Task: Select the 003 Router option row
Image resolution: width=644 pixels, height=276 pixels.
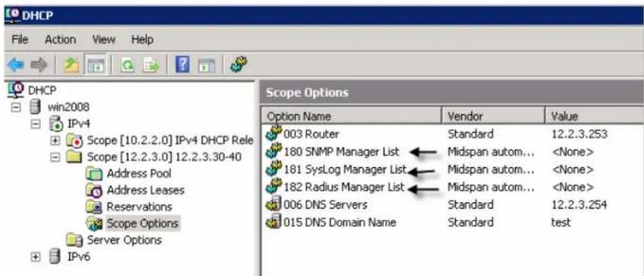Action: pyautogui.click(x=453, y=134)
